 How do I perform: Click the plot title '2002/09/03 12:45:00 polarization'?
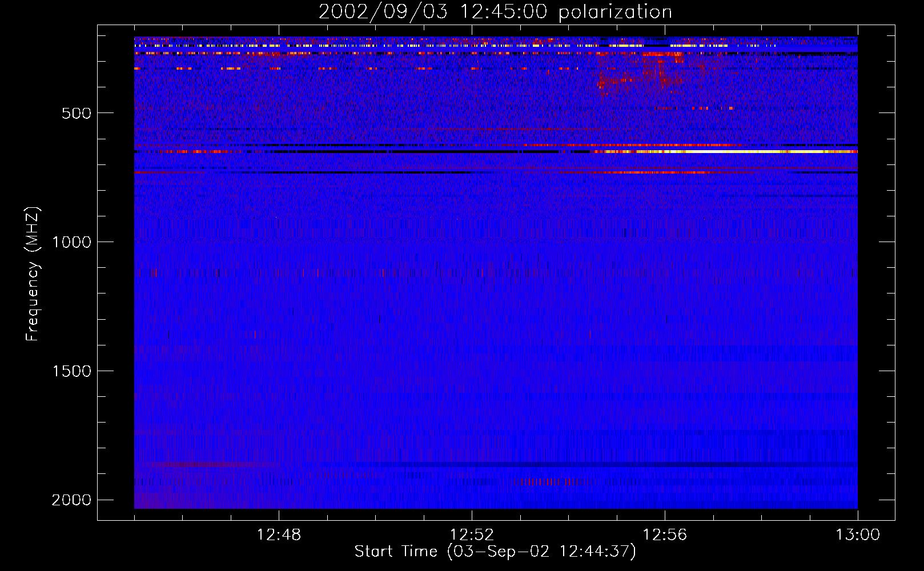[495, 11]
